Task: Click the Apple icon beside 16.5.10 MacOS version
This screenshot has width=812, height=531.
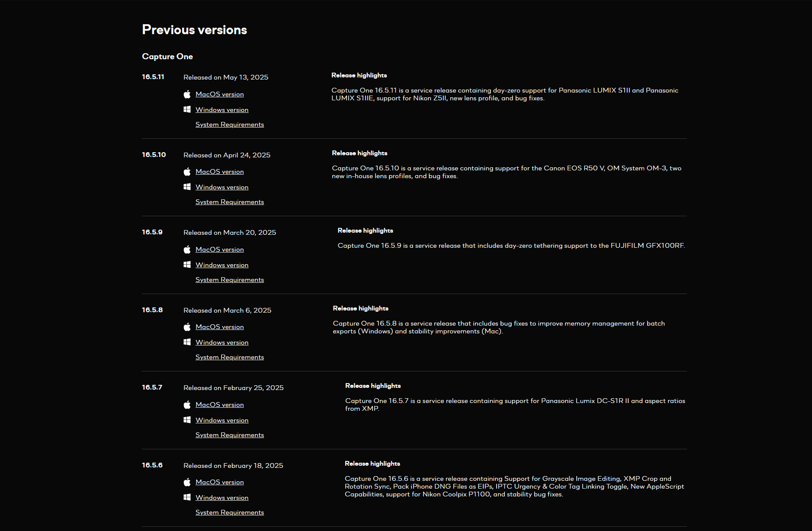Action: point(187,172)
